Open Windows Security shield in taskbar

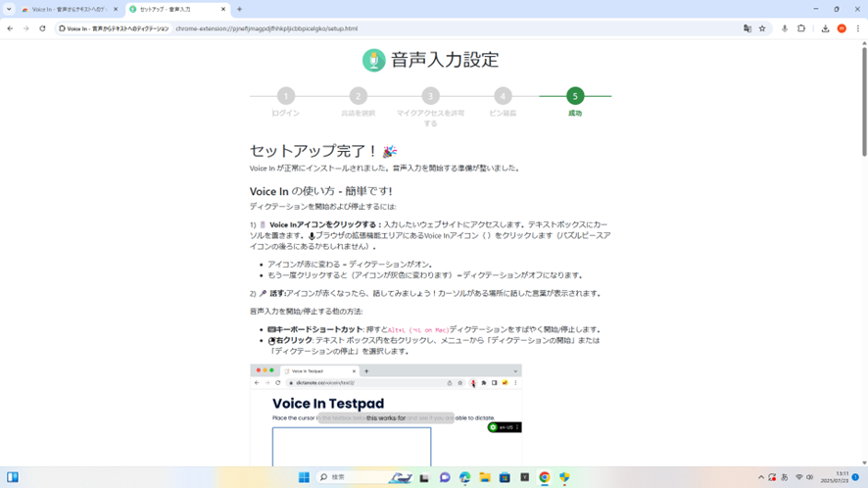(564, 477)
